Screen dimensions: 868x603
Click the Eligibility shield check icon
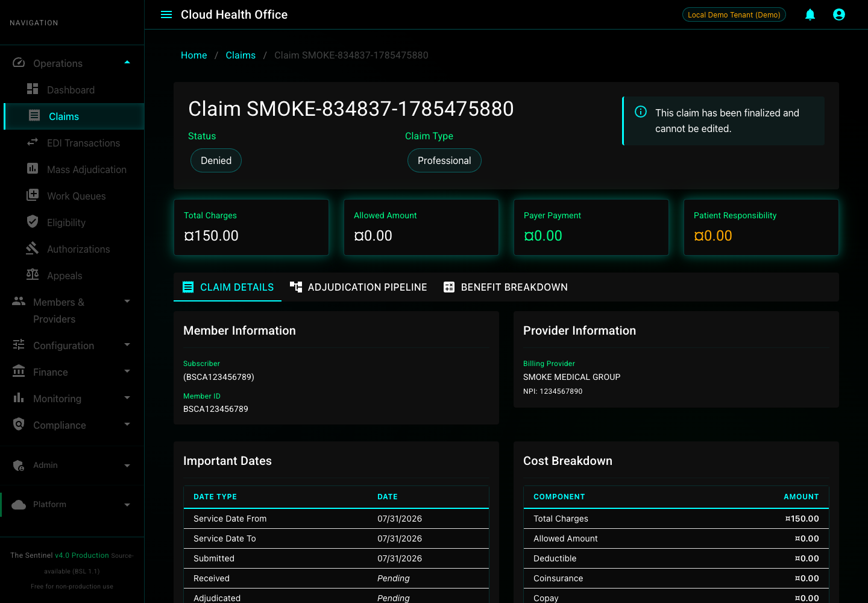pos(33,222)
